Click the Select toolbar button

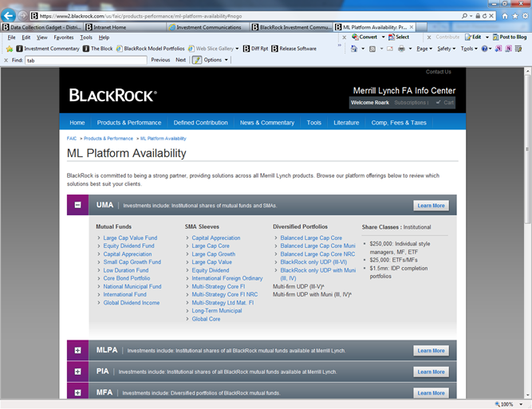pyautogui.click(x=399, y=37)
